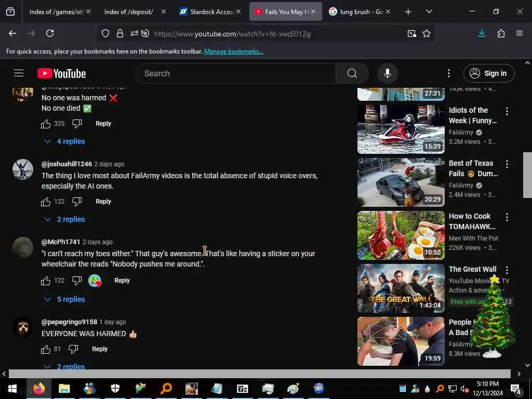The width and height of the screenshot is (532, 399).
Task: Reply to the pepegringo9158 comment
Action: coord(100,349)
